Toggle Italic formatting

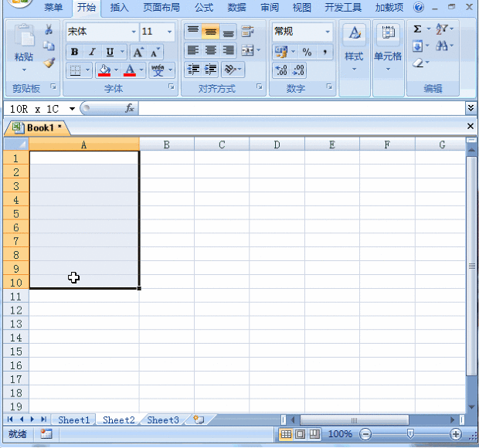(x=92, y=52)
